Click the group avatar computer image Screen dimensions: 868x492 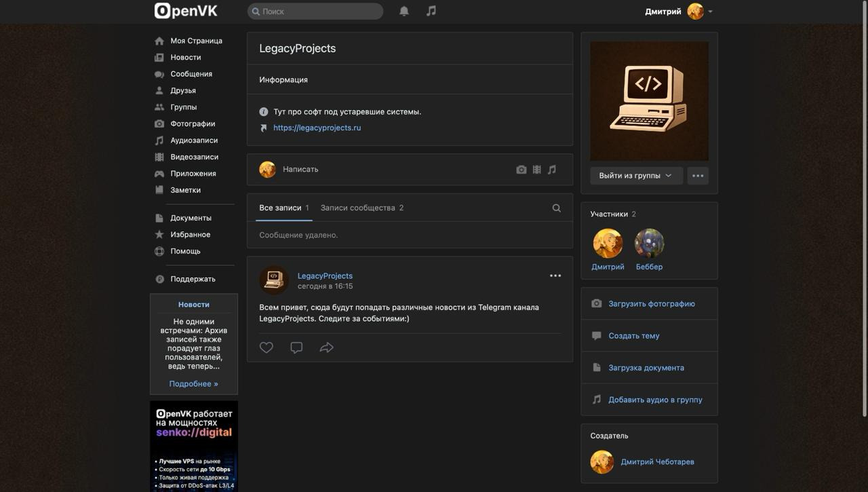coord(649,101)
